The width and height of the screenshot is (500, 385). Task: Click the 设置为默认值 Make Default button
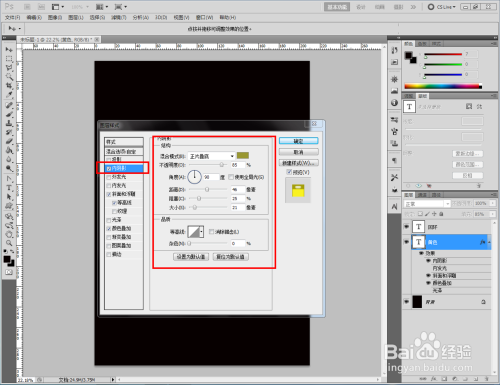click(x=191, y=257)
